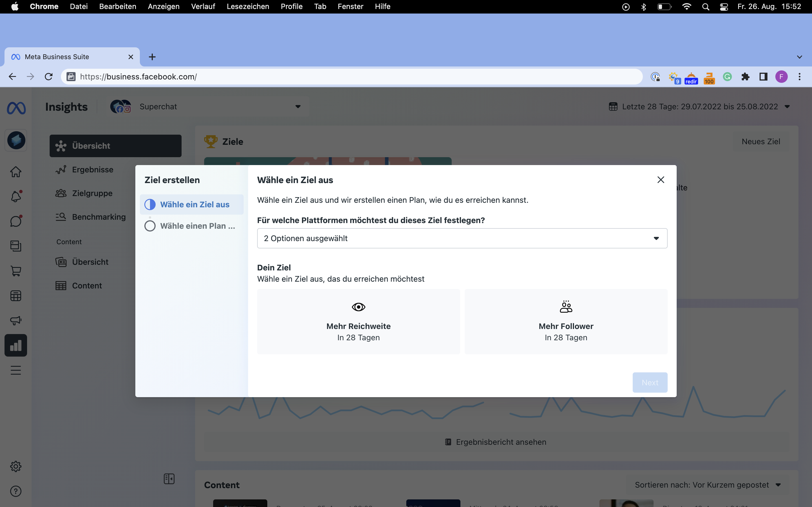The height and width of the screenshot is (507, 812).
Task: Open the inbox chat bubble icon
Action: click(x=16, y=221)
